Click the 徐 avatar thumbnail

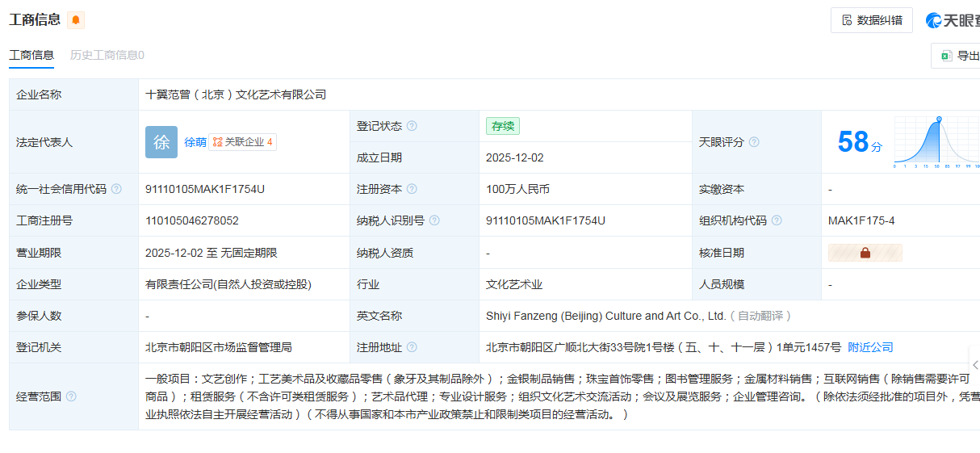(161, 142)
